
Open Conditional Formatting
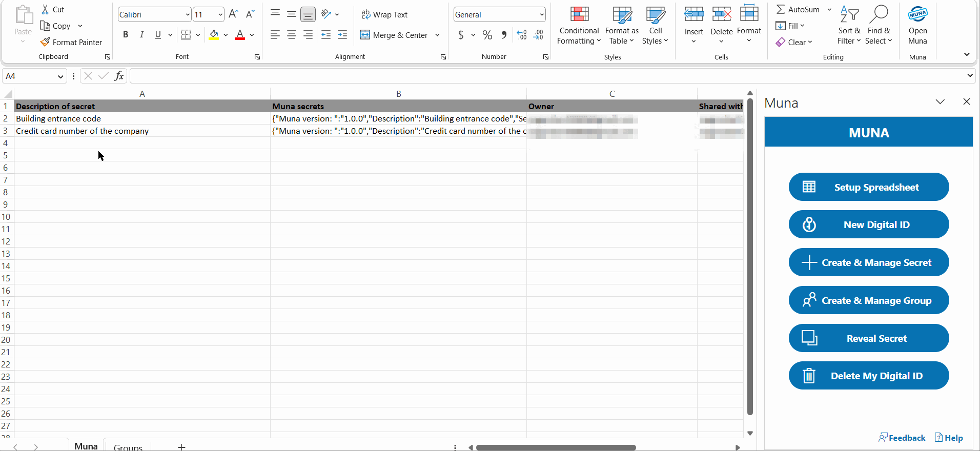tap(579, 26)
